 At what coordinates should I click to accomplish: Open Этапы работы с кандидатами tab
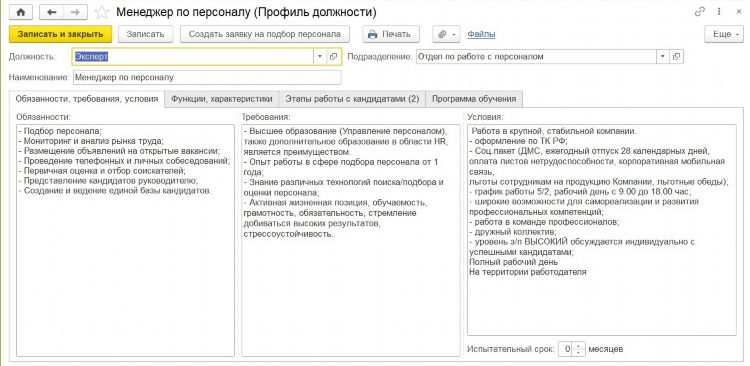(352, 99)
